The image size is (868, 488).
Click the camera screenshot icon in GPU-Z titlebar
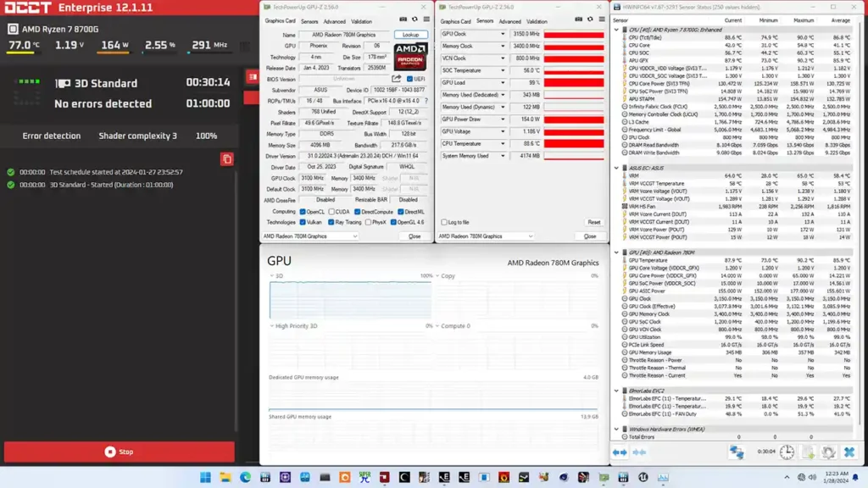402,19
